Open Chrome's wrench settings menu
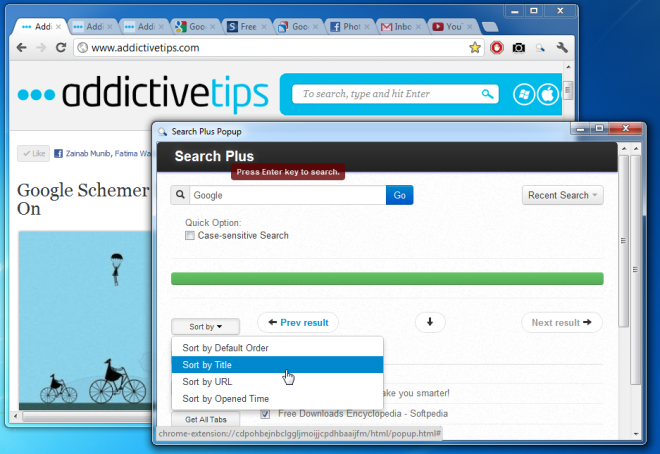Image resolution: width=660 pixels, height=454 pixels. (562, 48)
